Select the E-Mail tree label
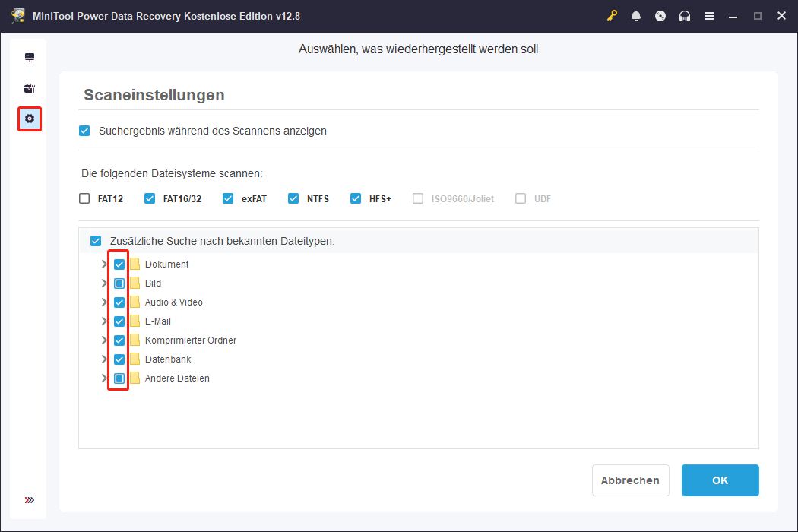Viewport: 798px width, 532px height. pyautogui.click(x=158, y=321)
